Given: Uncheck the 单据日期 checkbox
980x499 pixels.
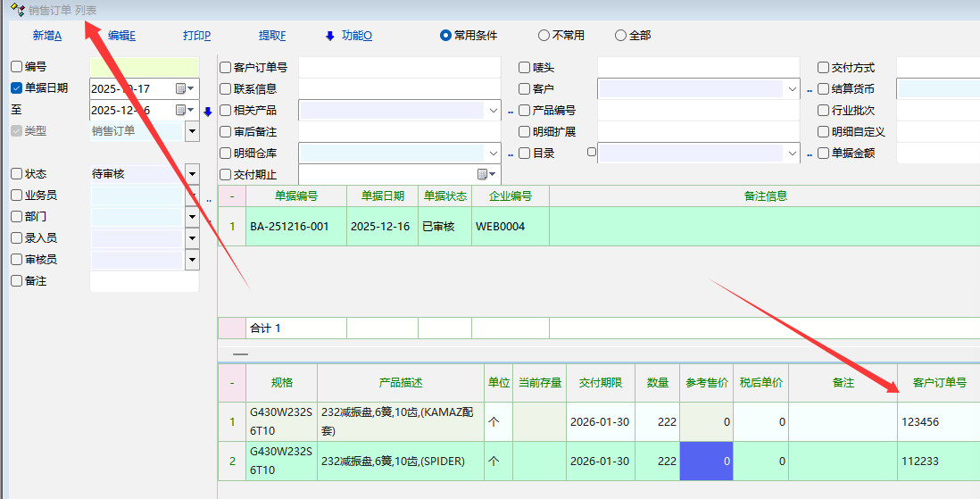Looking at the screenshot, I should pyautogui.click(x=16, y=88).
